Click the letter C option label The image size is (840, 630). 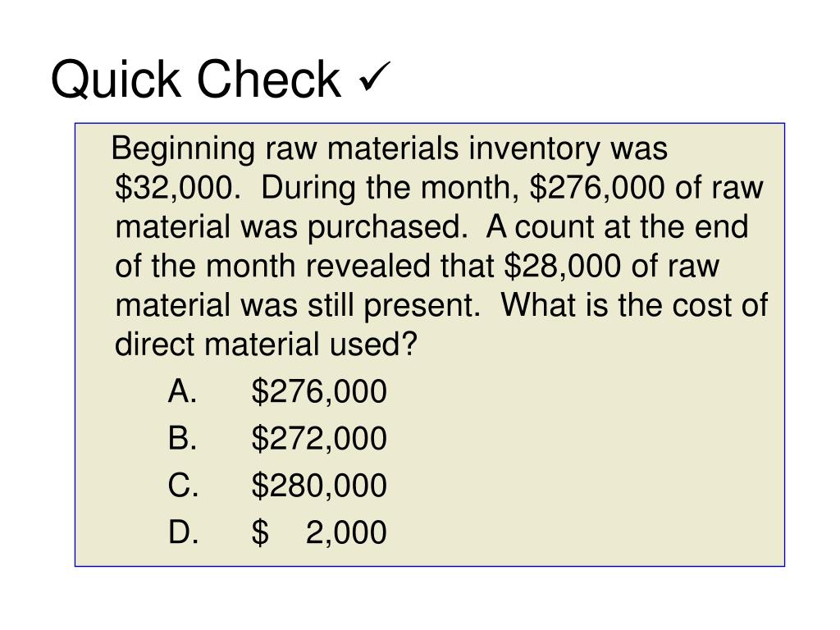coord(183,485)
